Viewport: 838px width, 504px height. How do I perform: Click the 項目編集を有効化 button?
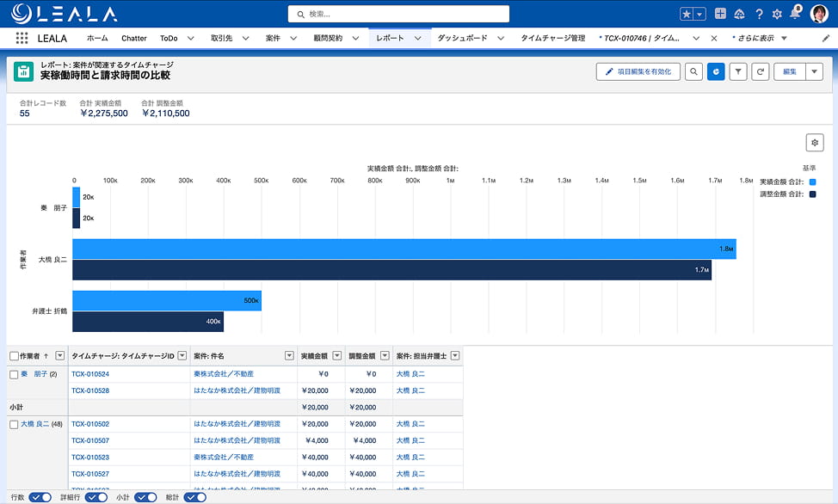(x=638, y=71)
